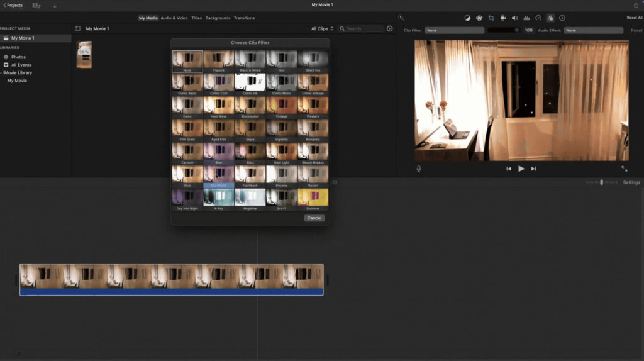Switch to the Transitions tab
Viewport: 644px width, 361px height.
[x=244, y=18]
